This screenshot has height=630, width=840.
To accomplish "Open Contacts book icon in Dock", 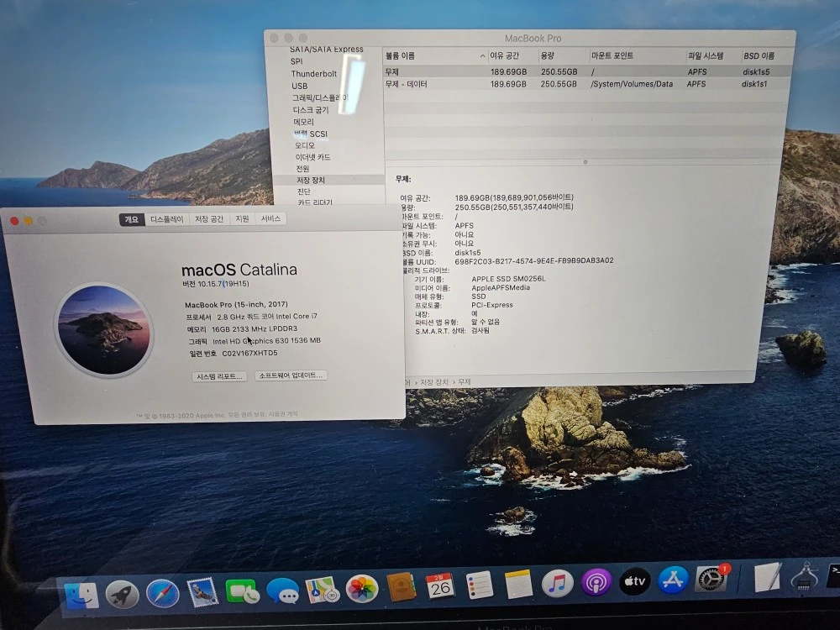I will [402, 588].
